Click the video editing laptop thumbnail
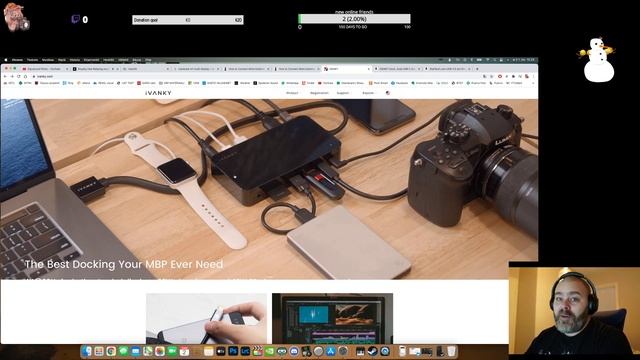Viewport: 640px width, 360px height. pos(332,318)
